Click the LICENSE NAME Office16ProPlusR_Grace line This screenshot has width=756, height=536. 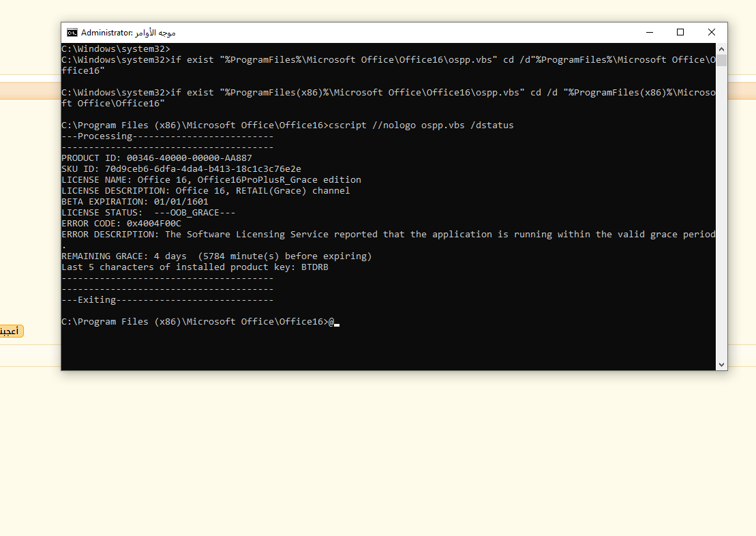click(211, 179)
